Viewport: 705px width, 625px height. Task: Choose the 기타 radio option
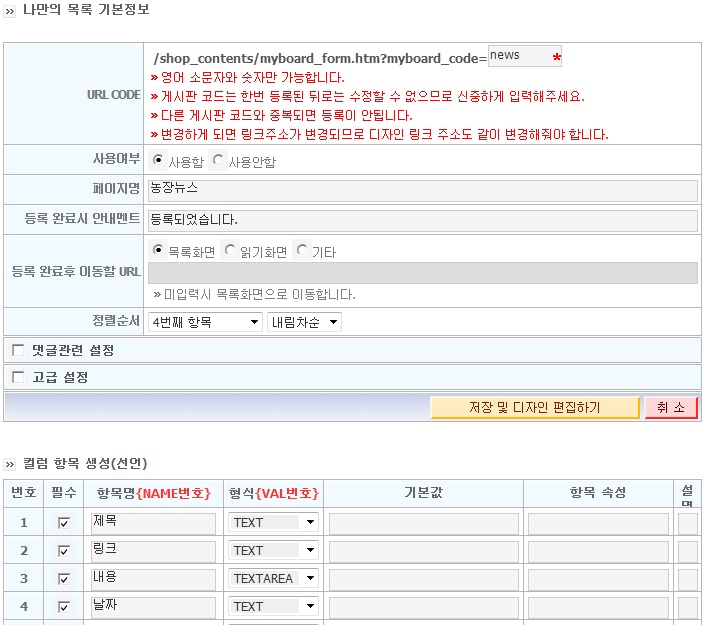coord(302,250)
